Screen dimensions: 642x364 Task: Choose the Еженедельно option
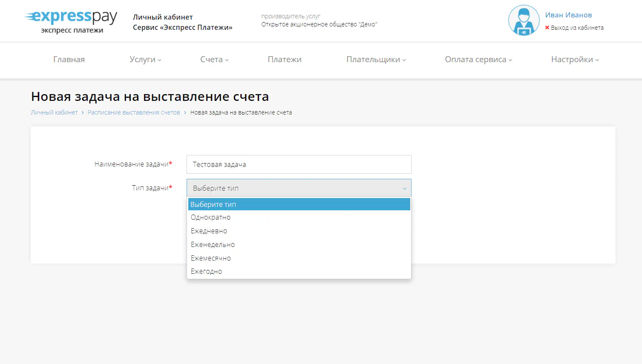[213, 244]
